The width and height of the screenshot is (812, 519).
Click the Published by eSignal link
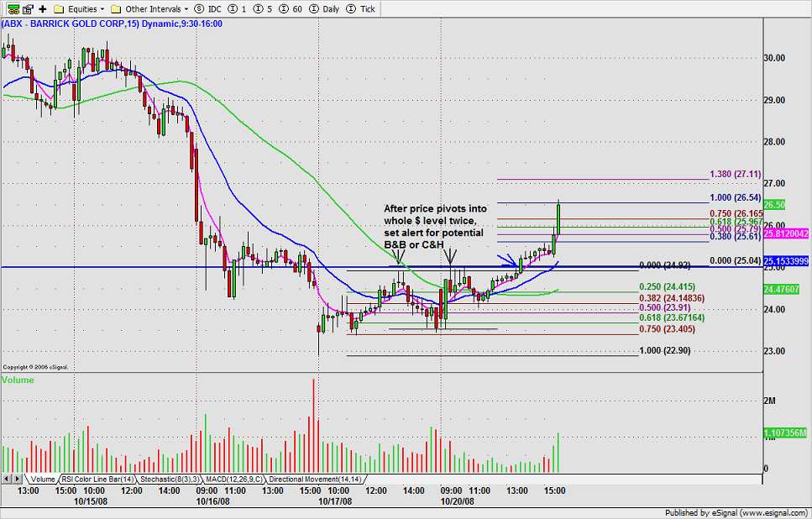737,513
